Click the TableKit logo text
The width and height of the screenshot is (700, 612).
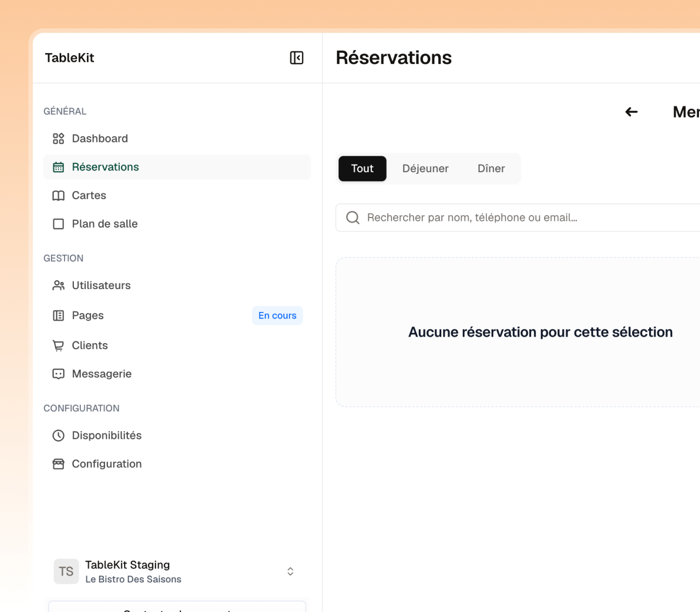[69, 58]
